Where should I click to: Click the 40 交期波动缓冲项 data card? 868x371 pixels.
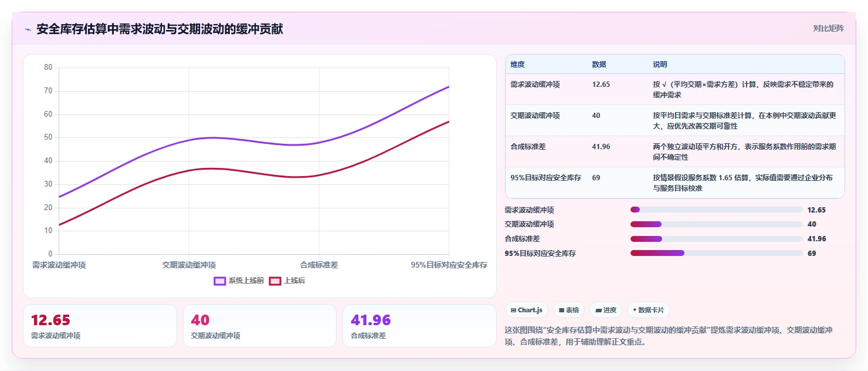(x=260, y=326)
